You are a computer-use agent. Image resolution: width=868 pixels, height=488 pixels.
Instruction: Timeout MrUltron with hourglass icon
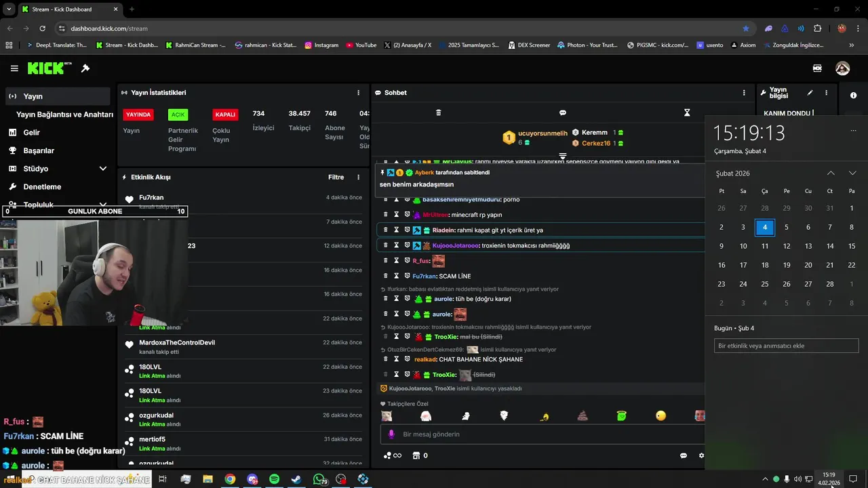[x=397, y=215]
